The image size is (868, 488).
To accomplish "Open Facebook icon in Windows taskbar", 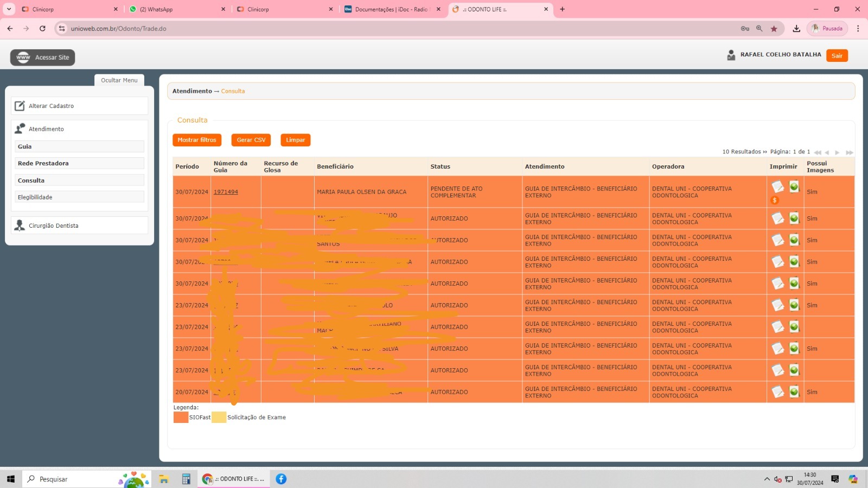I will pyautogui.click(x=281, y=479).
